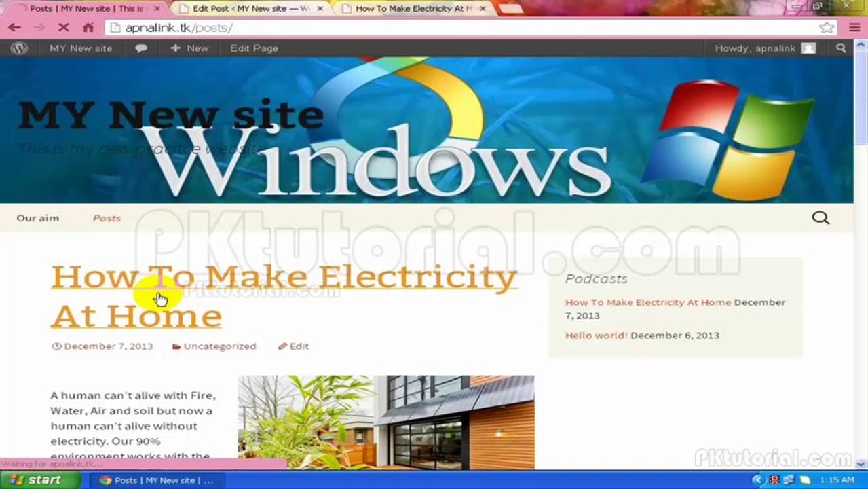Click the house photo in the post
The height and width of the screenshot is (489, 868).
[x=386, y=422]
